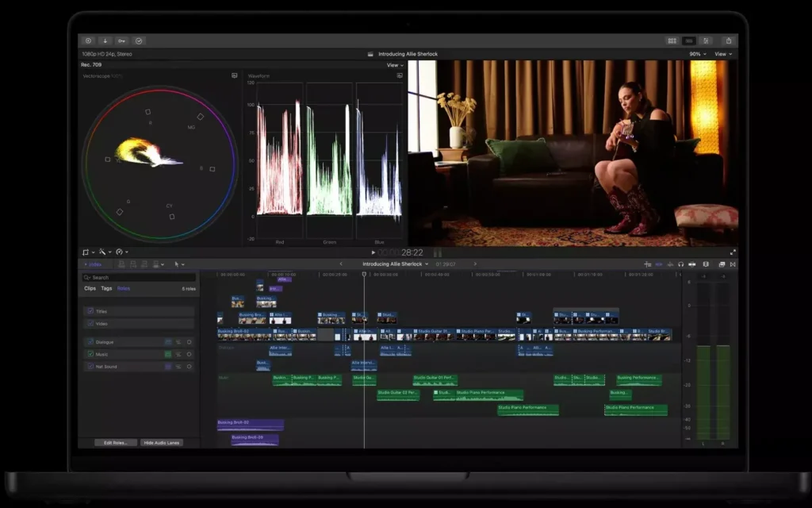Uncheck the Nat Sound role checkbox

90,367
